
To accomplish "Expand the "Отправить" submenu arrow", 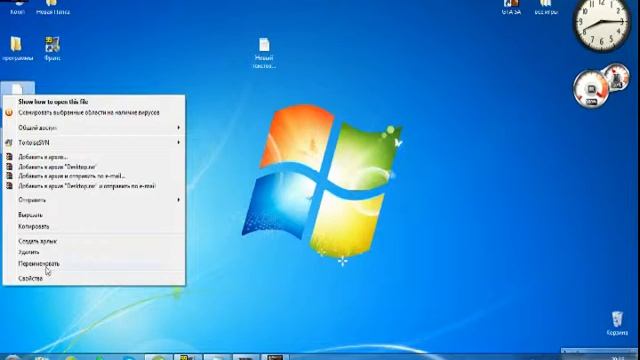I will tap(178, 200).
